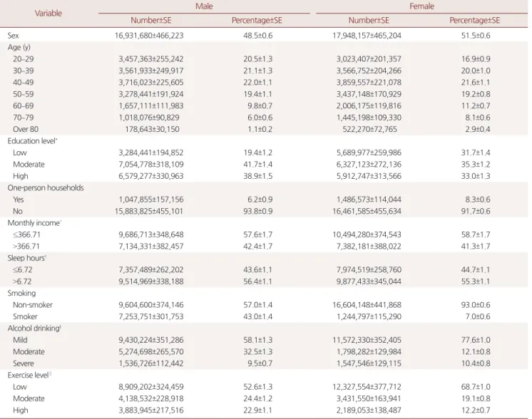Click the cell '7,253,751±301,753'

point(151,316)
